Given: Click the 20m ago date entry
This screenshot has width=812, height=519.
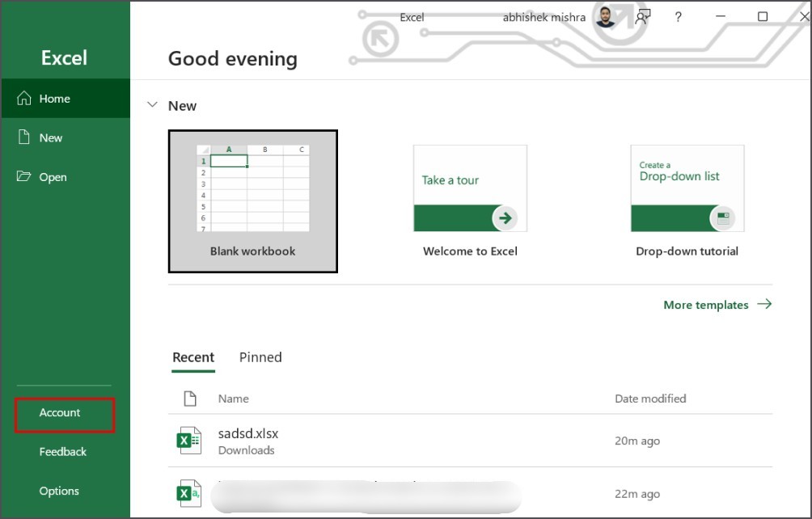Looking at the screenshot, I should coord(637,441).
